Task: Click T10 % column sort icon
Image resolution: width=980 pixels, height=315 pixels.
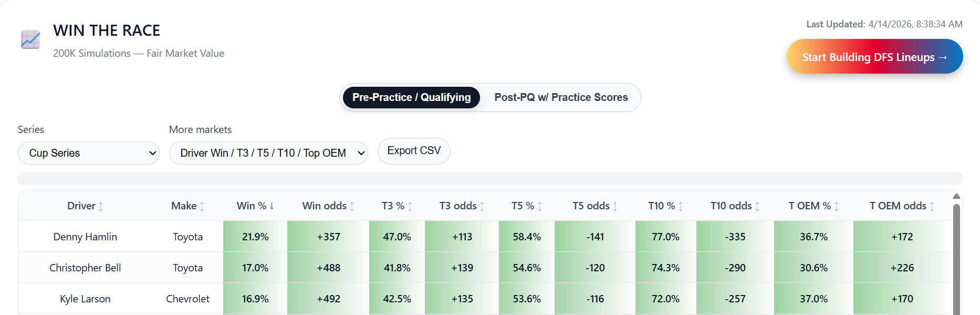Action: (681, 207)
